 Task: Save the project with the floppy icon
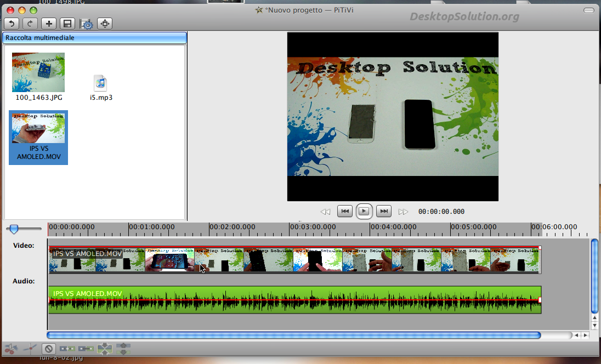pos(67,24)
